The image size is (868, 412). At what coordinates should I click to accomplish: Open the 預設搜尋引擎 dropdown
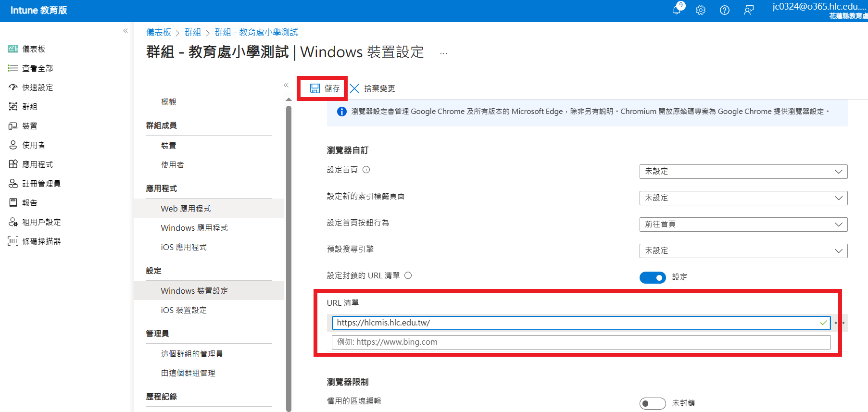tap(743, 251)
